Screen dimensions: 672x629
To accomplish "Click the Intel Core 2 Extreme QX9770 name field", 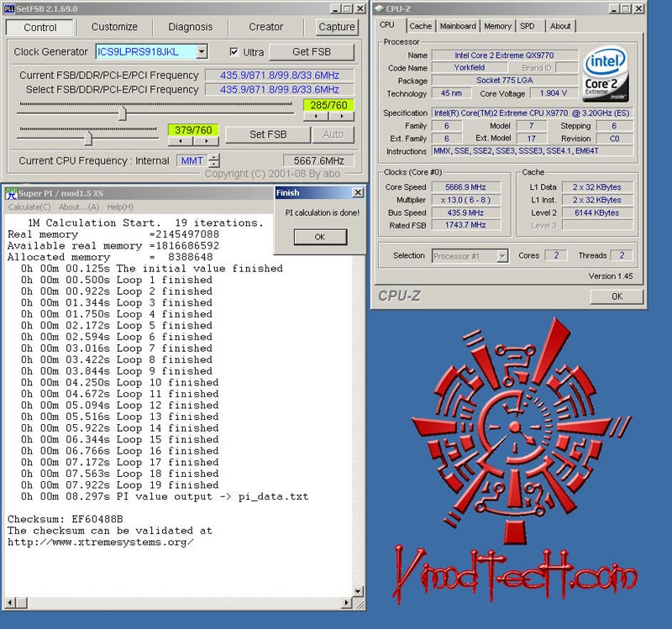I will coord(505,55).
